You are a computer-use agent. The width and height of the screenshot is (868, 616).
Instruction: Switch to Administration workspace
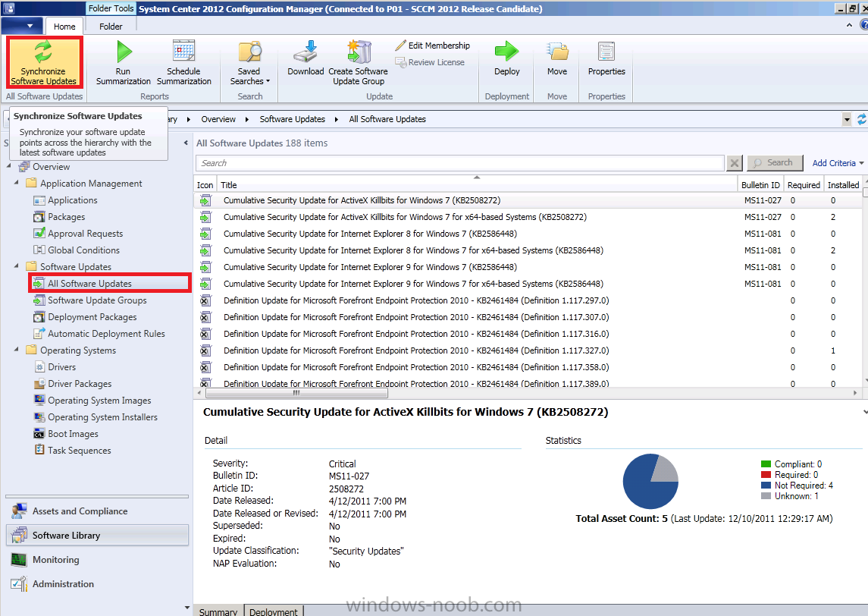[97, 584]
